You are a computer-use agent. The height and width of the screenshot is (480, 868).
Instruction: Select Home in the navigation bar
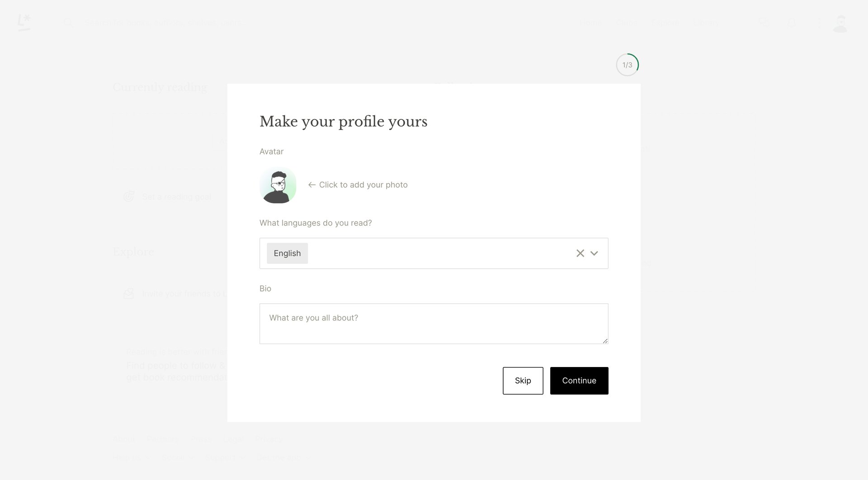590,22
